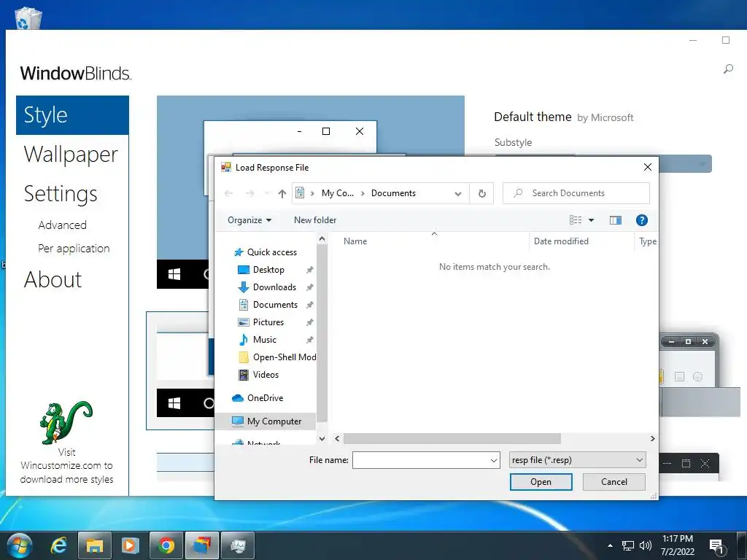
Task: Expand the address bar history dropdown
Action: coord(458,193)
